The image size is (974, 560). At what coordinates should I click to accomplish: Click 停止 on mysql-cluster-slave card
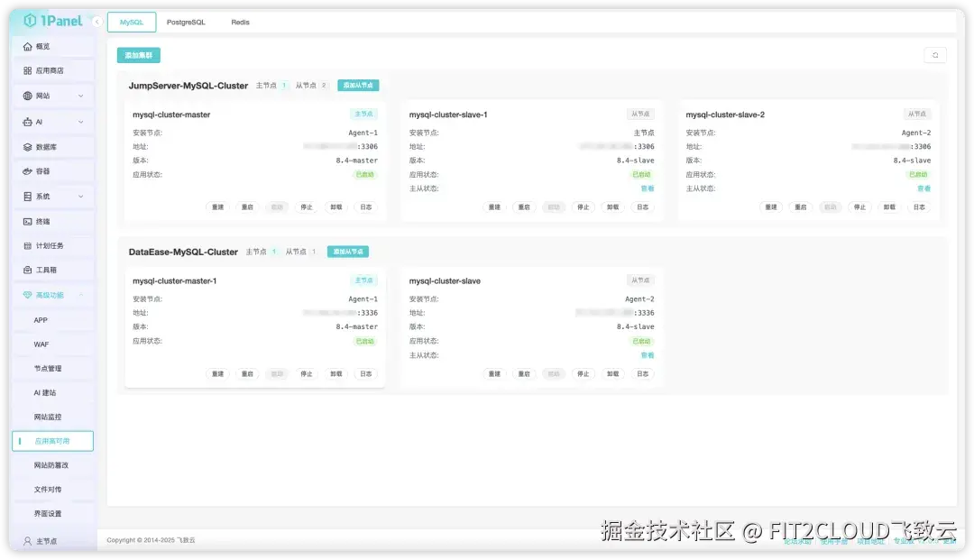point(583,374)
